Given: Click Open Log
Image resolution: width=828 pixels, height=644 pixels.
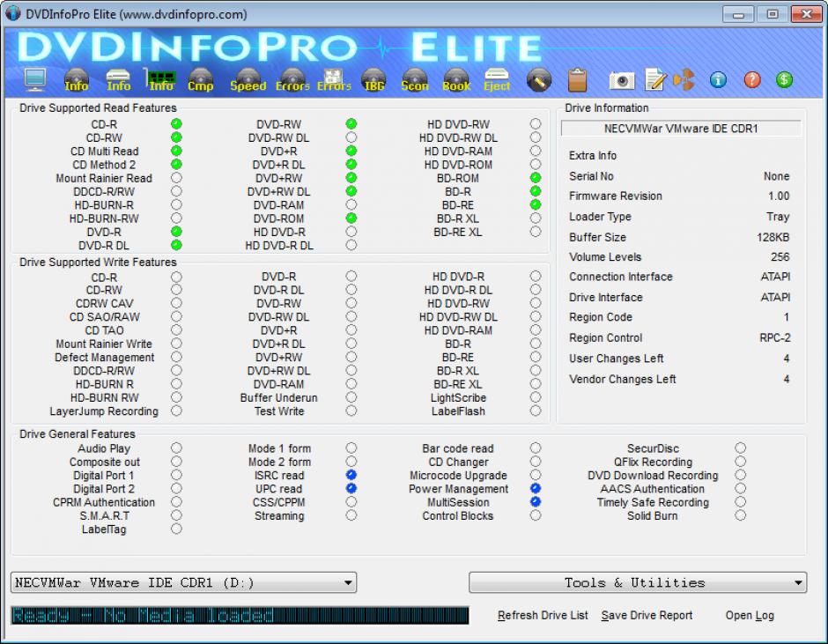Looking at the screenshot, I should 750,616.
